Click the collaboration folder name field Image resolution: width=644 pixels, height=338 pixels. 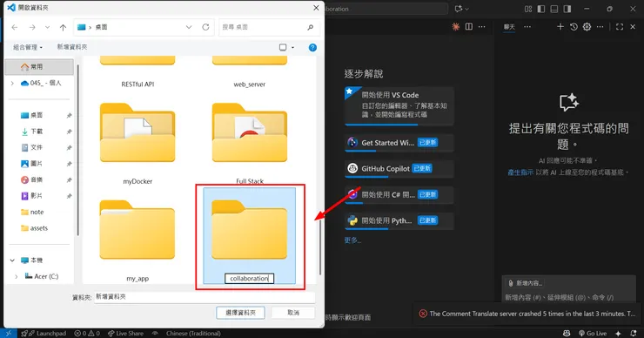(x=249, y=279)
